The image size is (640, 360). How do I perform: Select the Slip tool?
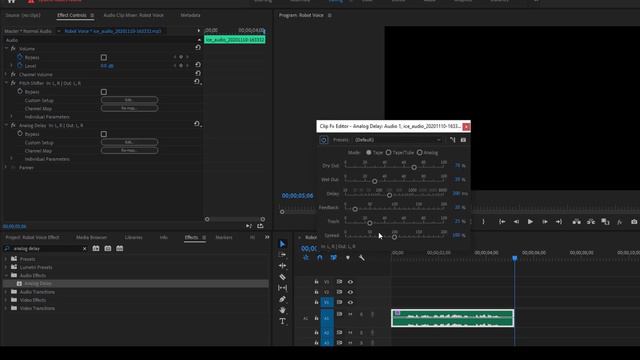point(282,288)
